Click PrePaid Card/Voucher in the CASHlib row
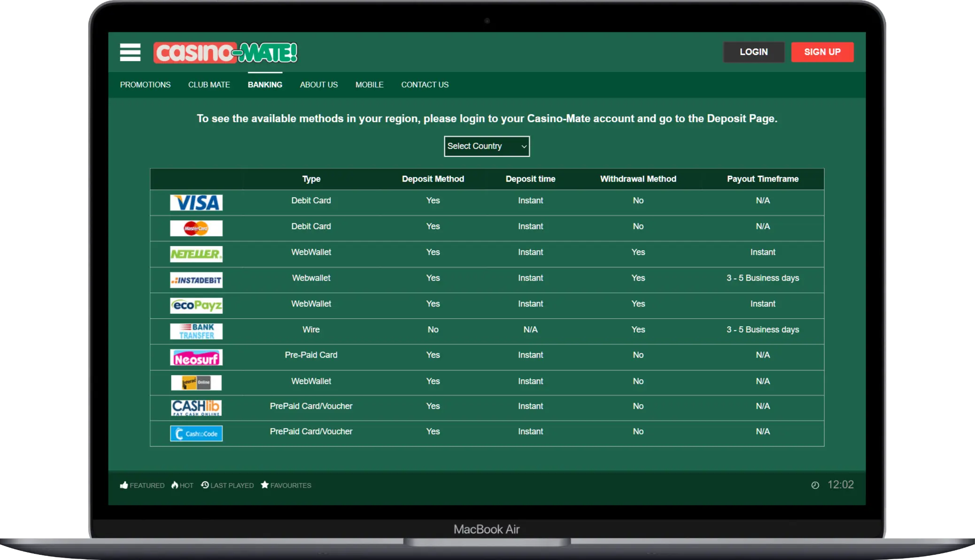Image resolution: width=975 pixels, height=560 pixels. pyautogui.click(x=311, y=406)
